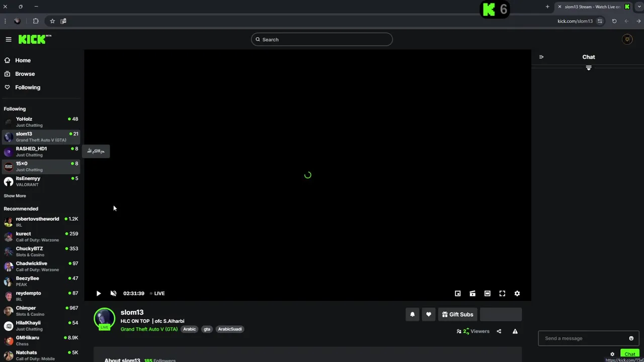
Task: Play the stream video
Action: 99,293
